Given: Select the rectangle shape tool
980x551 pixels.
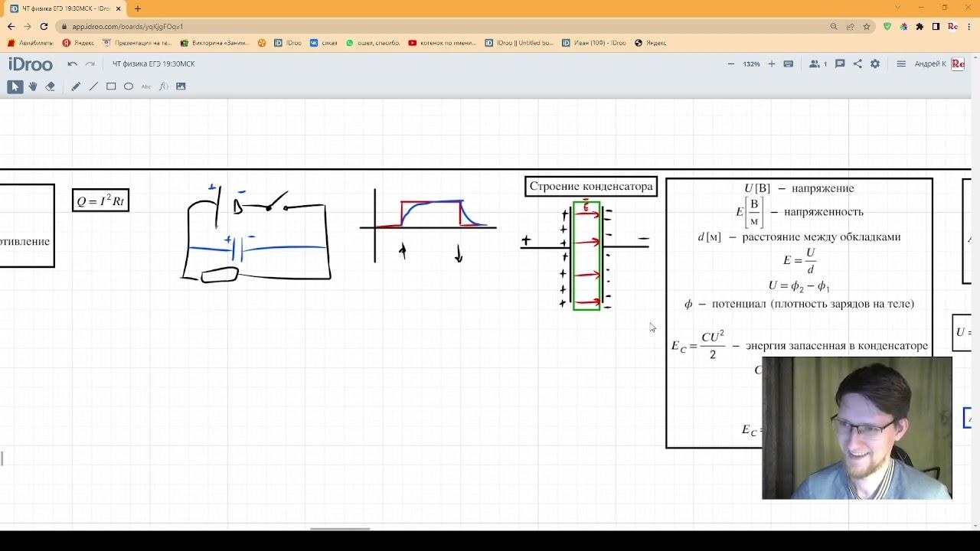Looking at the screenshot, I should coord(111,86).
